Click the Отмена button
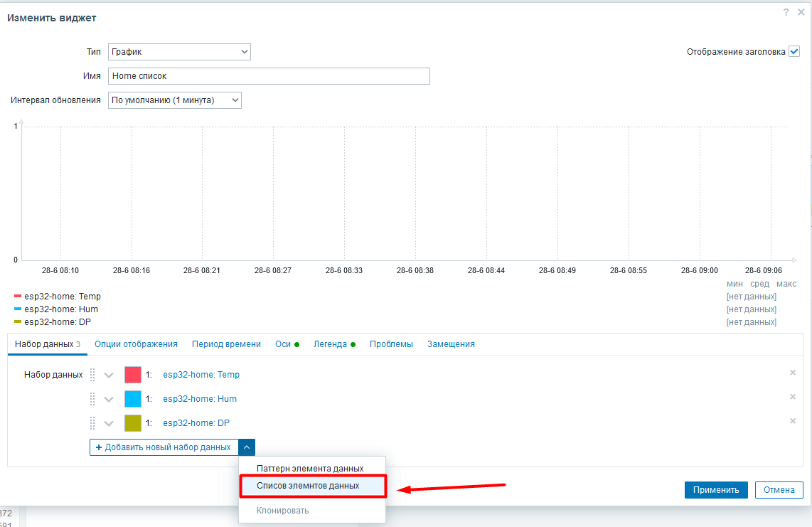812x527 pixels. (x=779, y=490)
